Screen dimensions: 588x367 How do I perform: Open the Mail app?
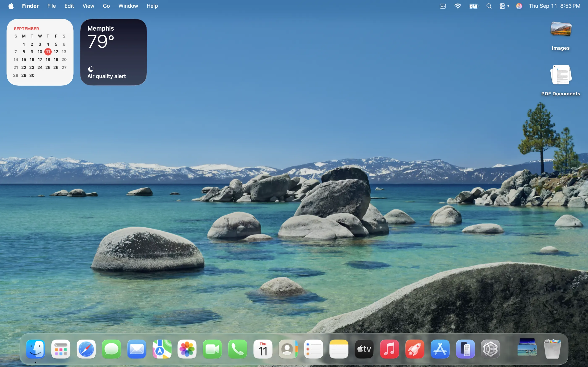(136, 349)
